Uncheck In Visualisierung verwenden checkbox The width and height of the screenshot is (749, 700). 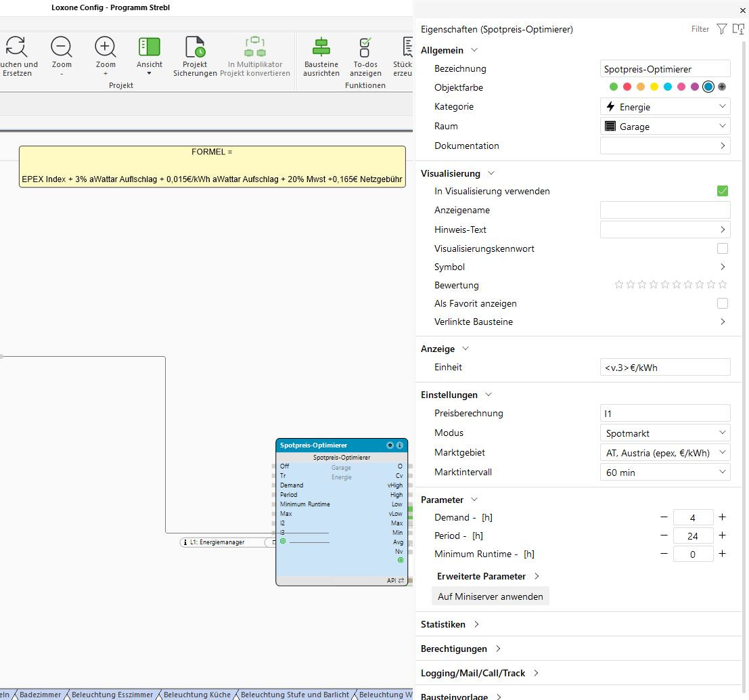(723, 191)
